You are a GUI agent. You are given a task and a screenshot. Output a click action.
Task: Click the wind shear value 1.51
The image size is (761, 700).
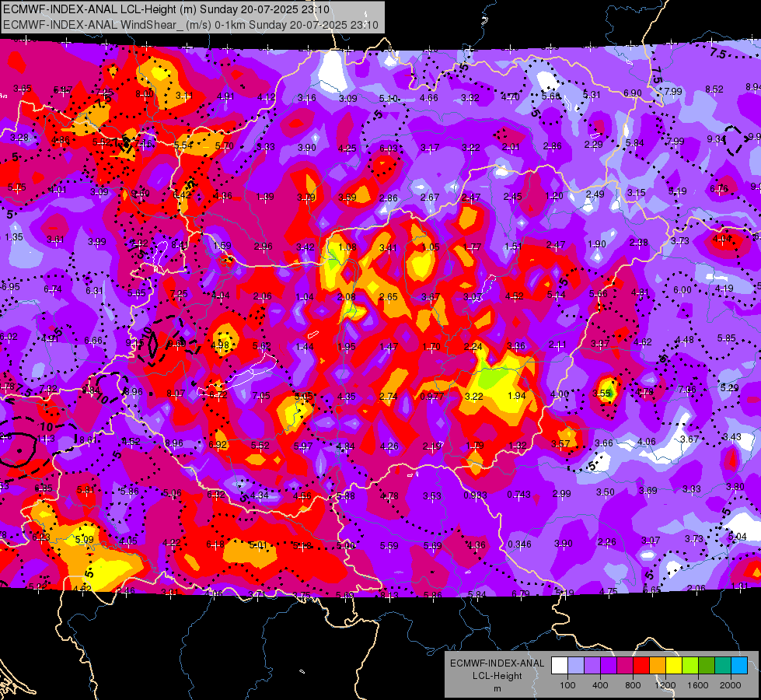point(513,247)
